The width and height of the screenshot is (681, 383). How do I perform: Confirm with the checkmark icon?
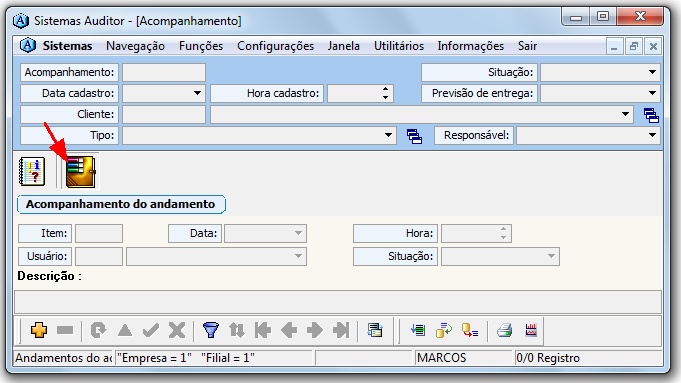click(151, 330)
